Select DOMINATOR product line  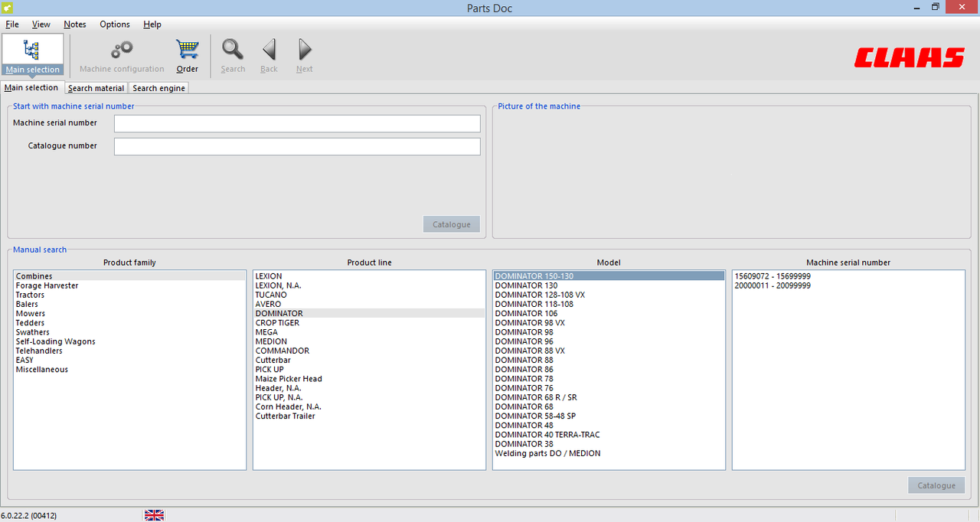coord(369,313)
